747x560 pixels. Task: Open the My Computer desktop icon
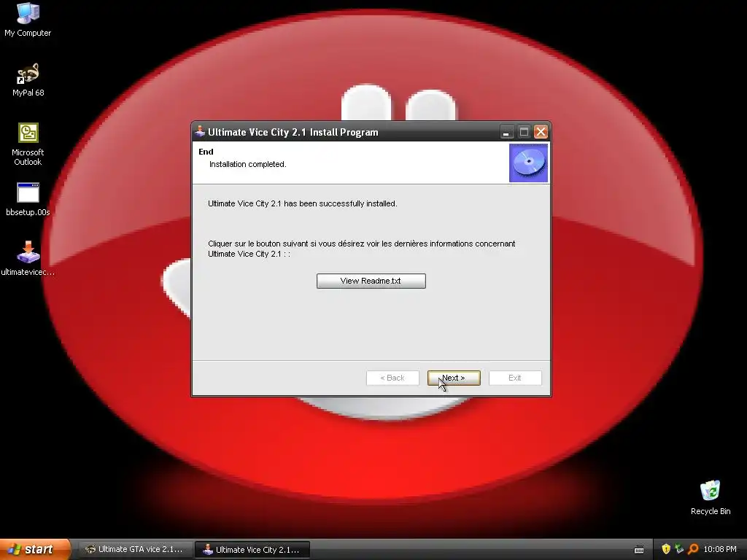tap(28, 20)
